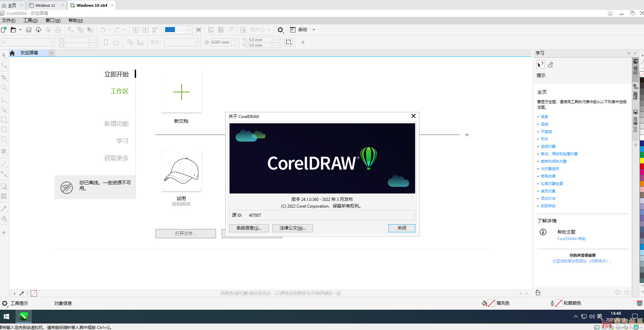Screen dimensions: 644x330
Task: Click the green app icon in Windows taskbar
Action: 23,316
